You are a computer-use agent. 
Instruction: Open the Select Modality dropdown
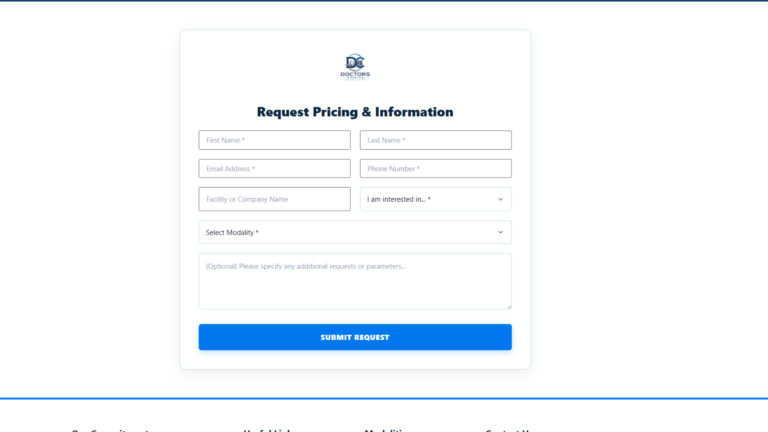coord(355,232)
